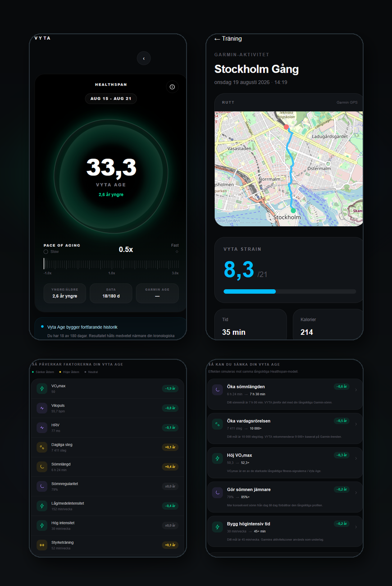Screen dimensions: 392x586
Task: Tap the HRV pulse icon
Action: (x=42, y=427)
